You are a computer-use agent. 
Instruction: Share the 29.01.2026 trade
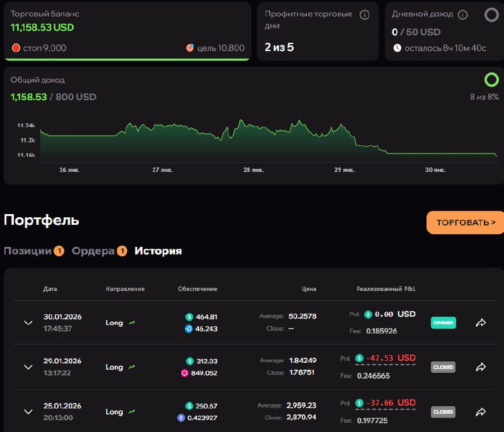point(481,367)
